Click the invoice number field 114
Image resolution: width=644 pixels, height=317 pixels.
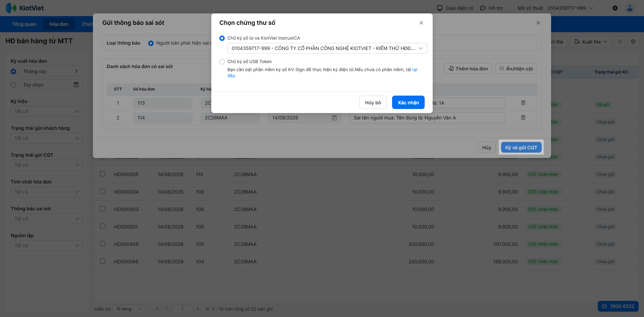(x=163, y=118)
